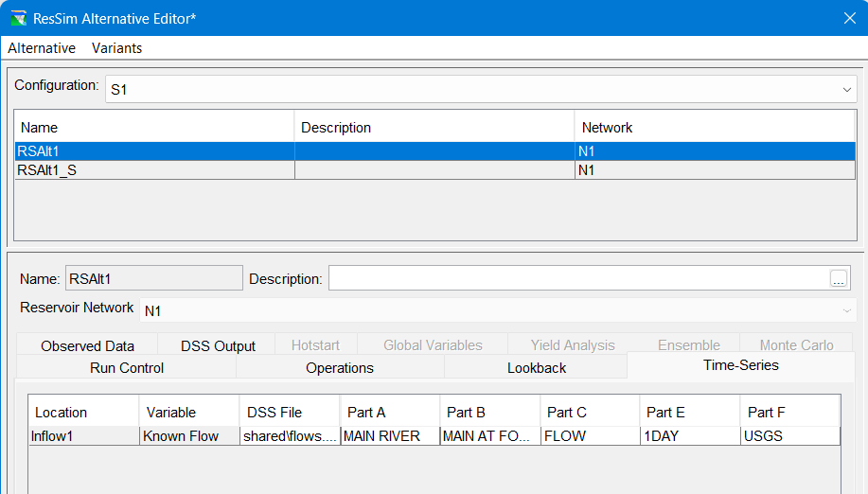
Task: Click into the Description text field
Action: pos(577,278)
